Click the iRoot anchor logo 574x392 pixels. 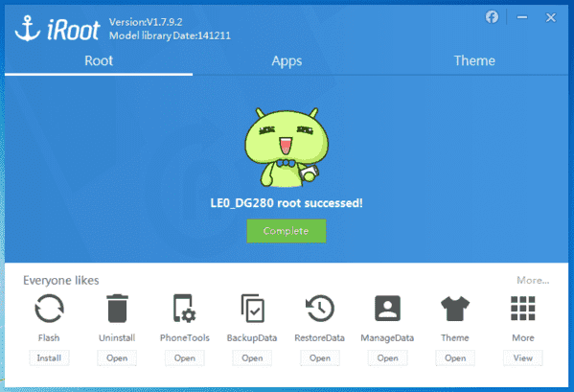pos(28,28)
